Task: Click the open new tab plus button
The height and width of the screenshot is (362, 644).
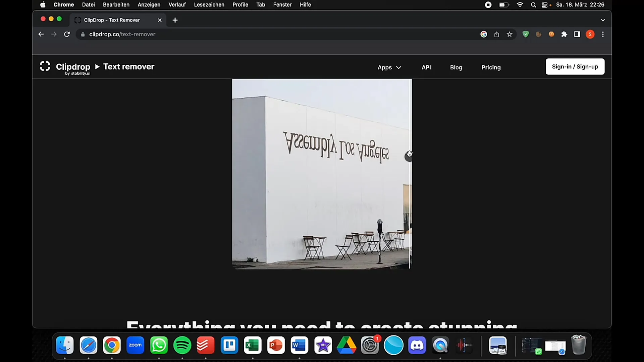Action: 175,20
